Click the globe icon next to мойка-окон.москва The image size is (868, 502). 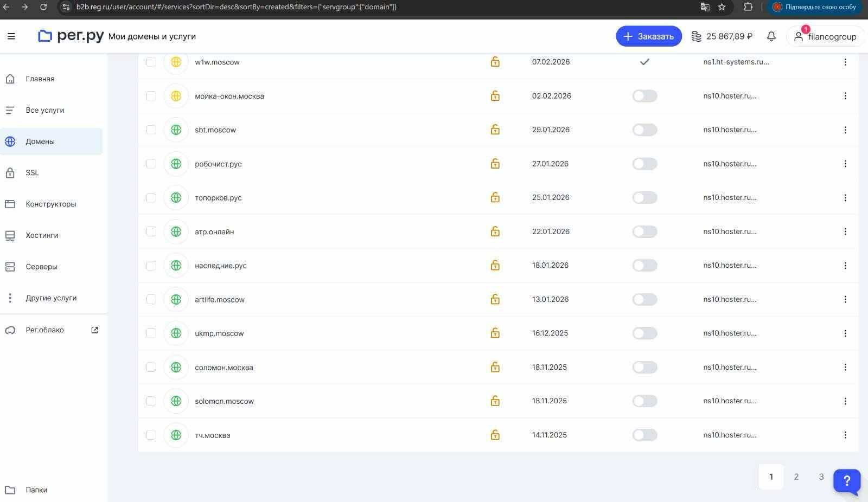pos(176,96)
